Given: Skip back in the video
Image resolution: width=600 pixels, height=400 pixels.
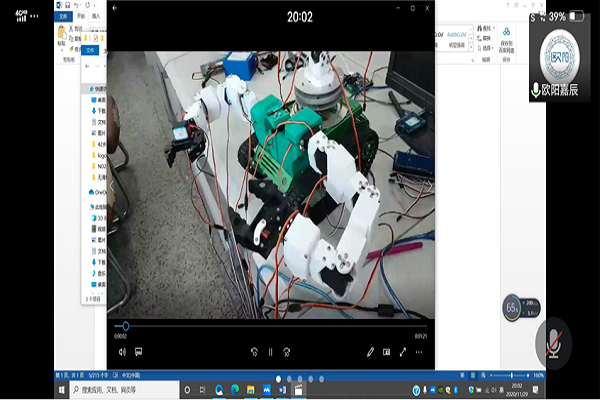Looking at the screenshot, I should point(254,352).
